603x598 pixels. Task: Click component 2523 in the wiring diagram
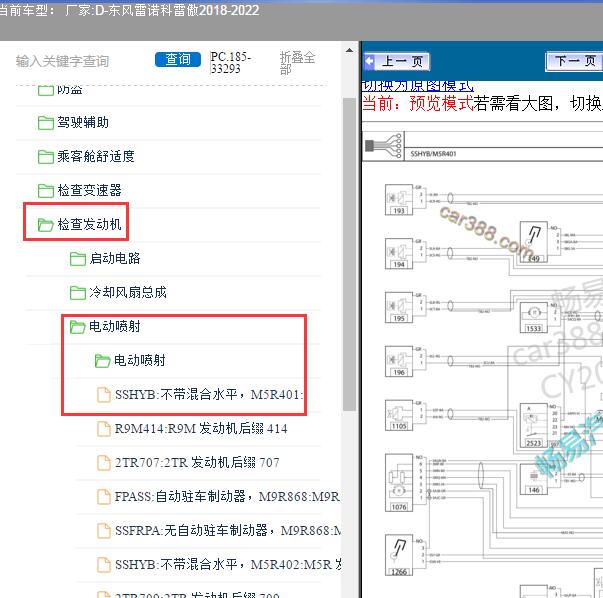533,425
